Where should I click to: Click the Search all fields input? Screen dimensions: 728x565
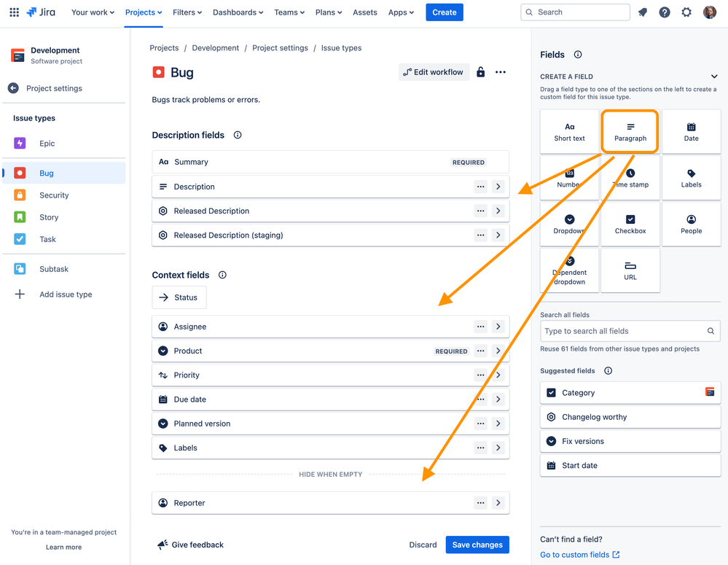click(x=630, y=331)
